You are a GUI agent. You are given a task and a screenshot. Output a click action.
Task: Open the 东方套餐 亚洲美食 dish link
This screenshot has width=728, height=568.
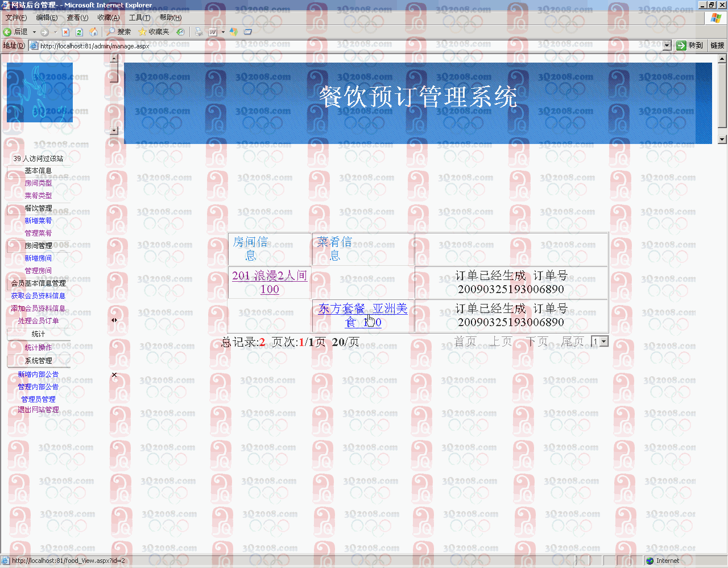362,309
